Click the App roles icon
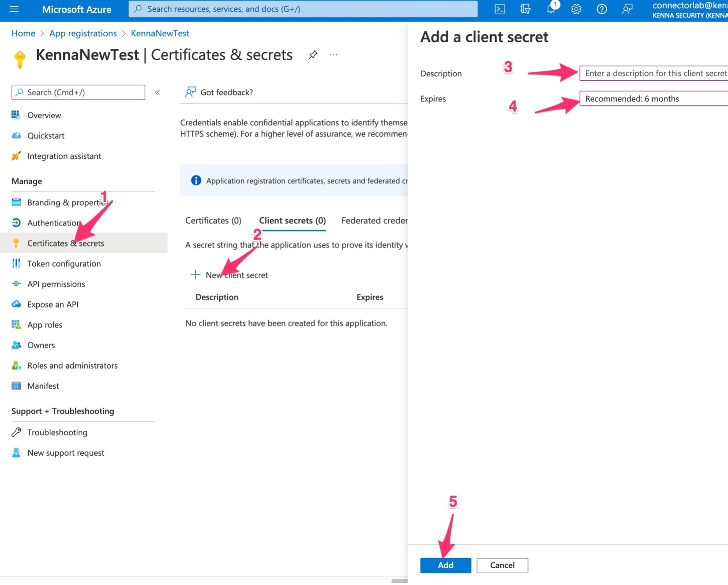Image resolution: width=728 pixels, height=585 pixels. (16, 325)
